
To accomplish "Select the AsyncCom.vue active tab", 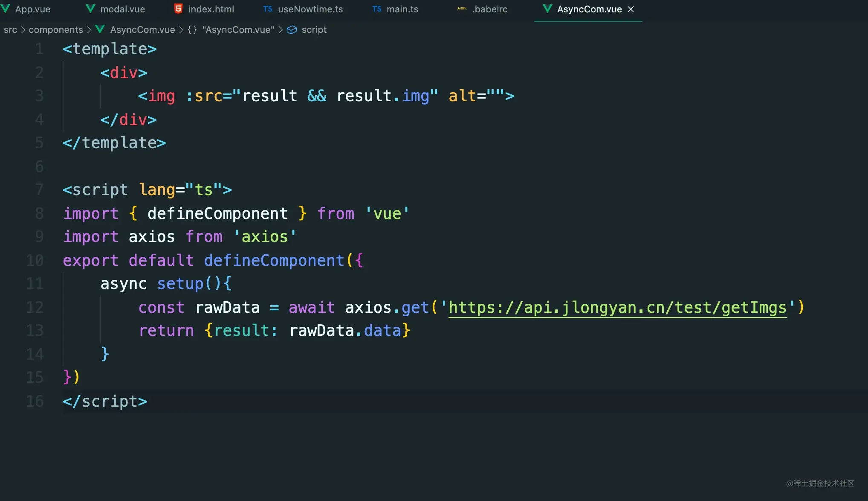I will (588, 9).
